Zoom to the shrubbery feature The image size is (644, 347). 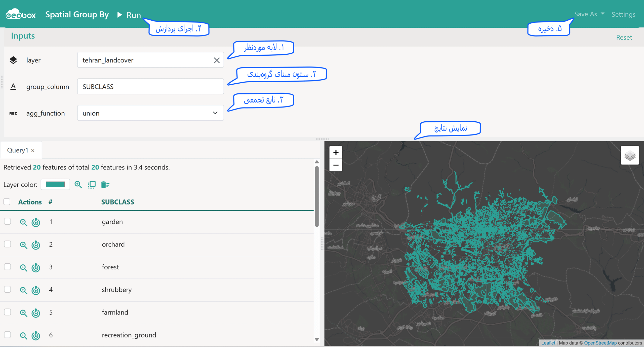tap(23, 290)
